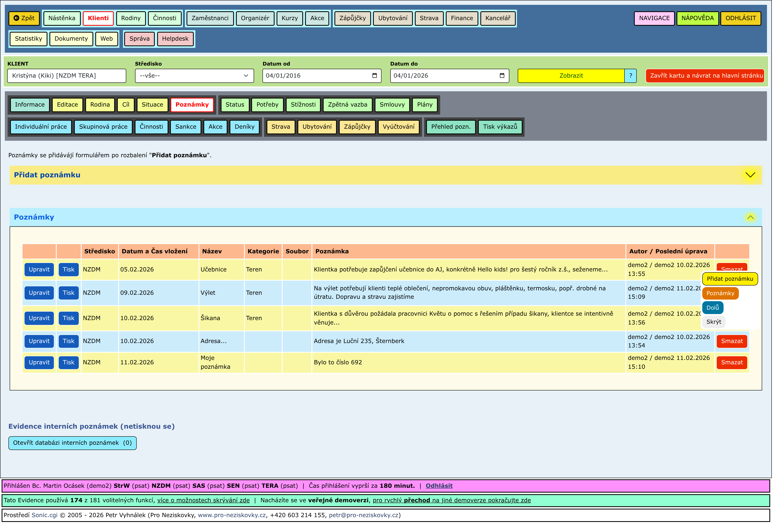The image size is (773, 532).
Task: Switch to the Editace client tab
Action: [67, 105]
